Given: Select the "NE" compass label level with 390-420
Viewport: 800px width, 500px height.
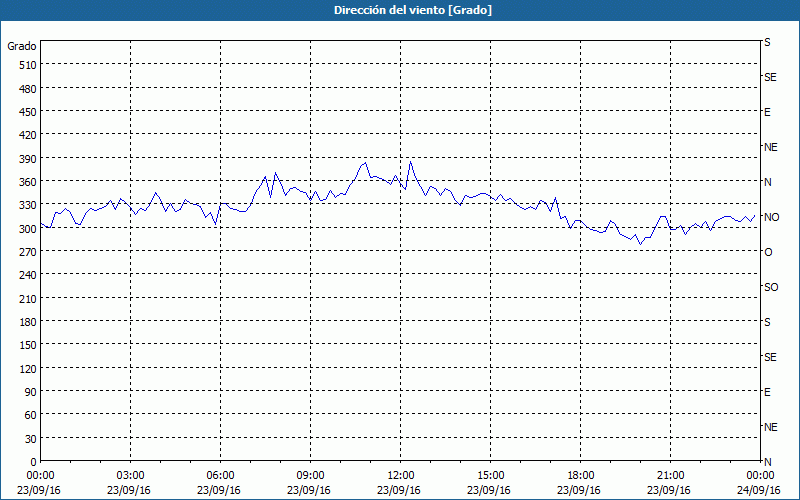Looking at the screenshot, I should pos(770,147).
